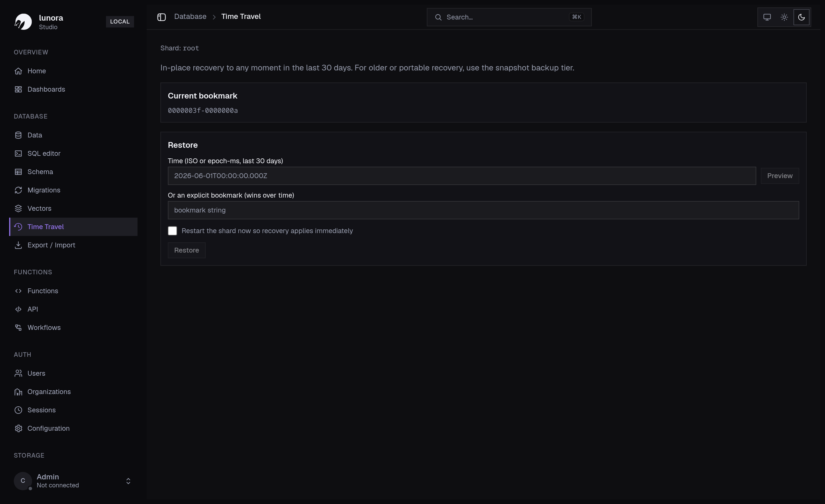Click the search magnifier icon
Image resolution: width=825 pixels, height=504 pixels.
pos(438,17)
